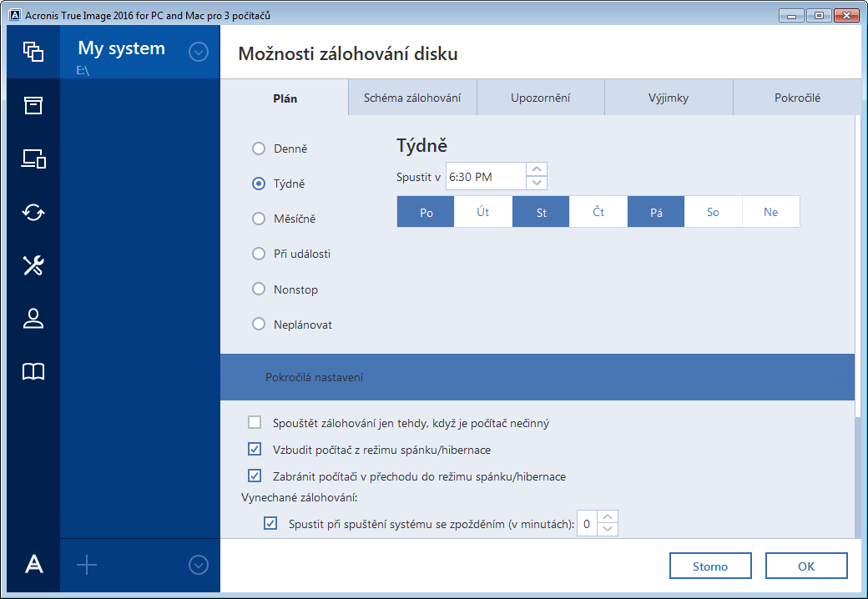Select the Neplánovat radio option
The height and width of the screenshot is (599, 868).
(x=259, y=325)
